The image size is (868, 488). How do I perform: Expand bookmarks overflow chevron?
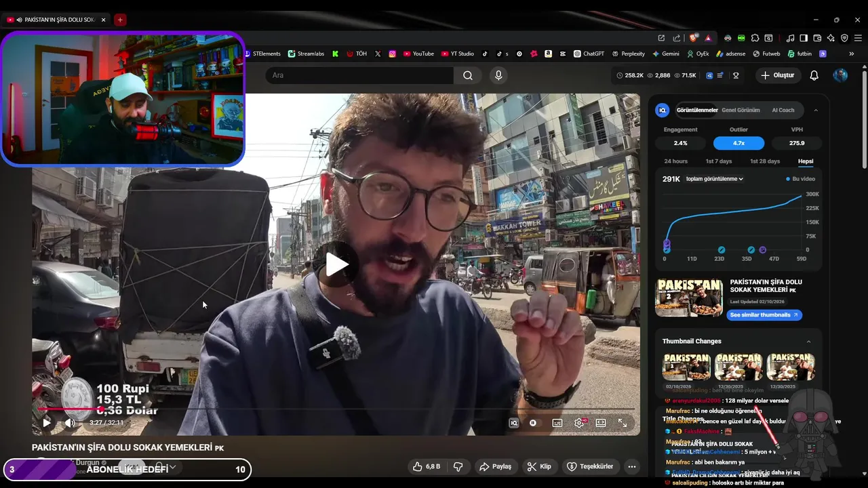[852, 54]
